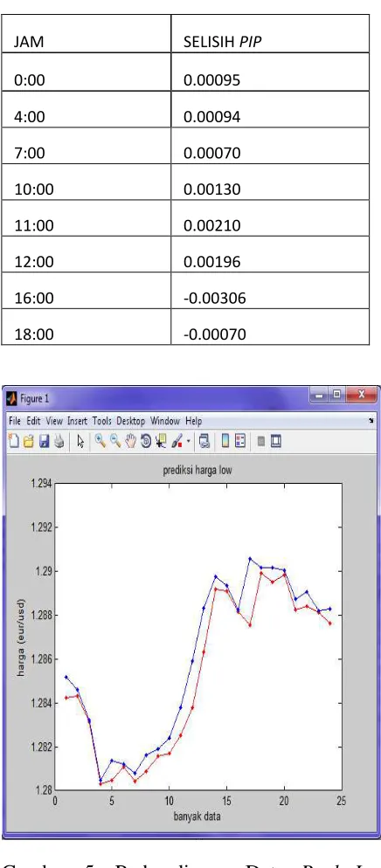Click the Open File folder icon

coord(29,441)
